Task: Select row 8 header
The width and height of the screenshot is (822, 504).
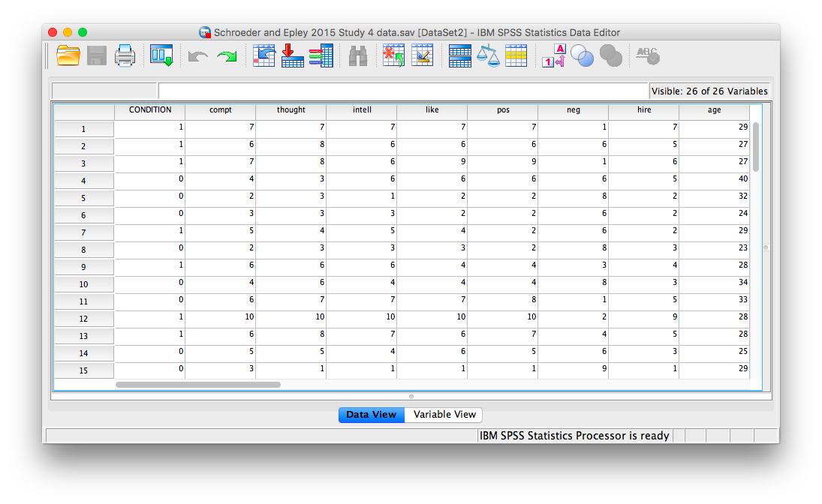Action: pos(84,250)
